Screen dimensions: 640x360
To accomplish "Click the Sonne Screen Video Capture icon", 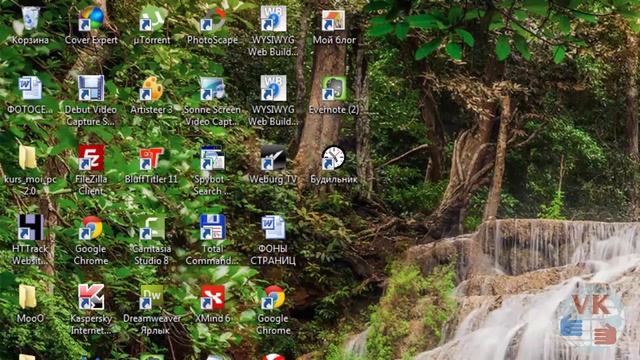I will tap(212, 89).
